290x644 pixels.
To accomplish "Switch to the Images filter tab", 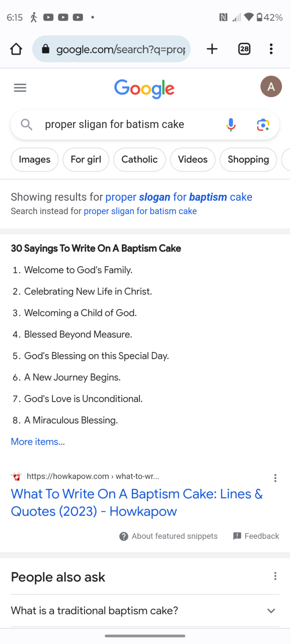I will 35,159.
